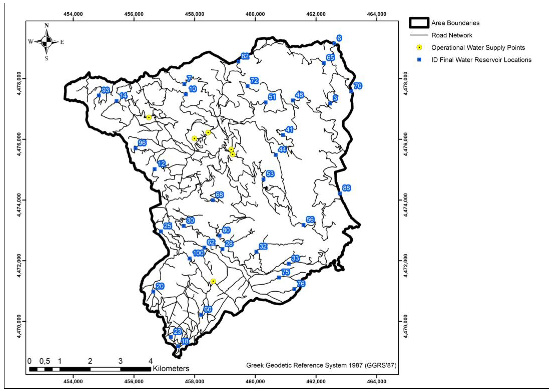Click reservoir marker labeled 18
The width and height of the screenshot is (553, 392).
(178, 346)
